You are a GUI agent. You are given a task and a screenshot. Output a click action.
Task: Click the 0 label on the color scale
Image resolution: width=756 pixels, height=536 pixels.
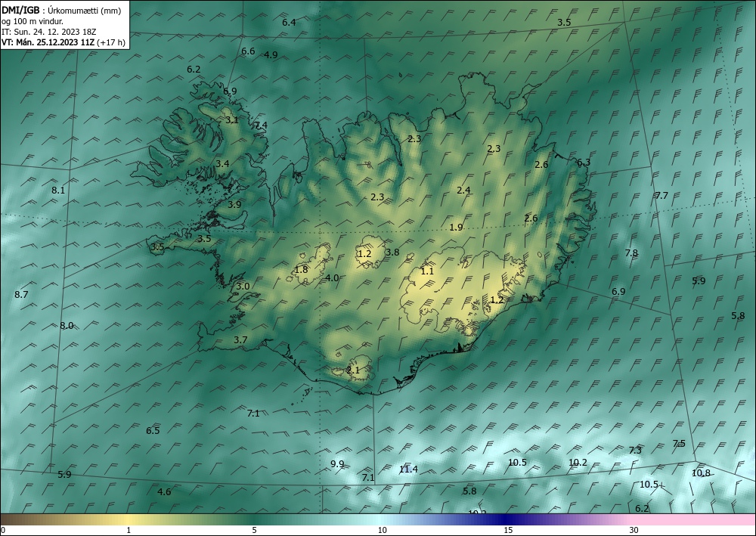(3, 530)
